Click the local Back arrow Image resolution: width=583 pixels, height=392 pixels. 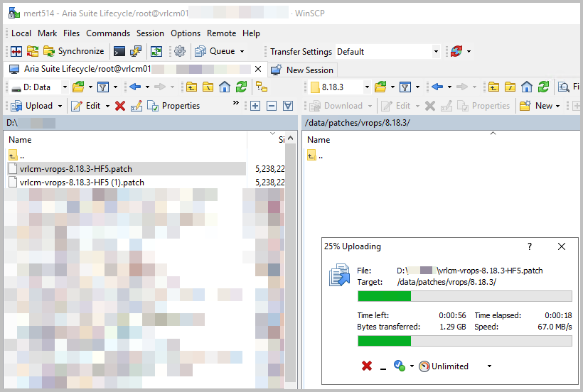pos(135,87)
